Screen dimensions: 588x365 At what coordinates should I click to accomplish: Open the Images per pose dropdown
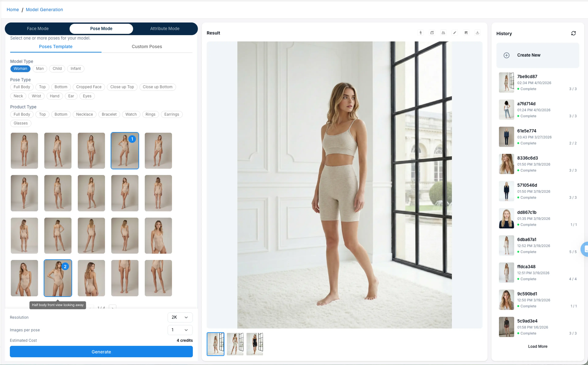click(x=180, y=330)
